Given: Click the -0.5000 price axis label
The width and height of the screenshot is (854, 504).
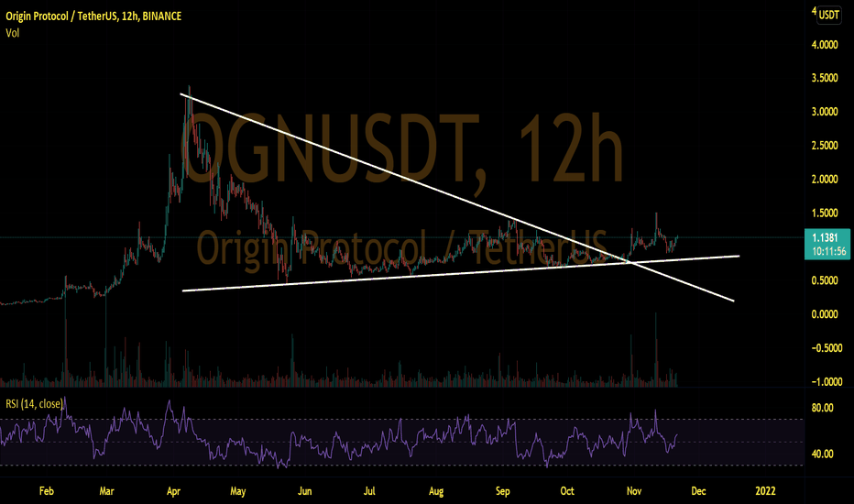Looking at the screenshot, I should (827, 348).
